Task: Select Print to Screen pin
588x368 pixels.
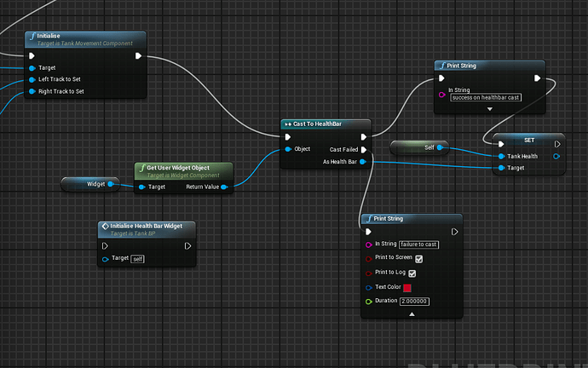Action: pos(369,259)
